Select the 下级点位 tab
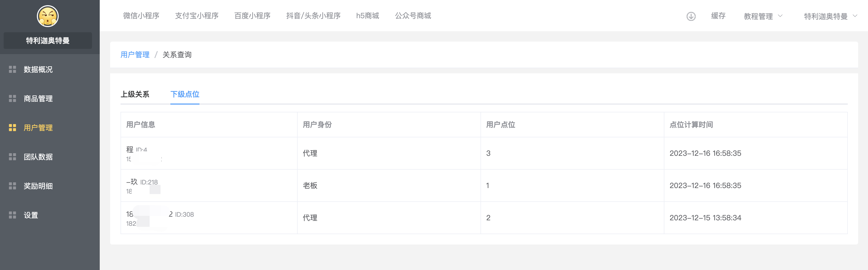The width and height of the screenshot is (868, 270). 185,94
